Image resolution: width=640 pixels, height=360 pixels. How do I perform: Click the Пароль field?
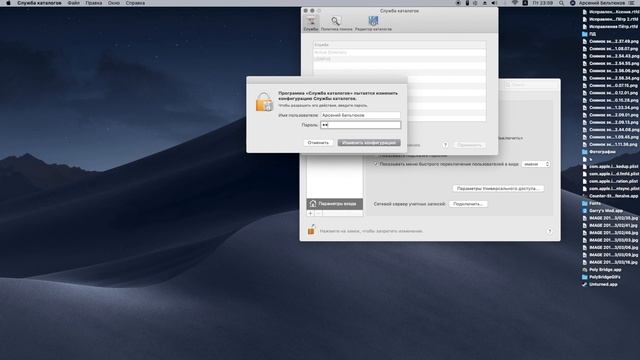360,125
